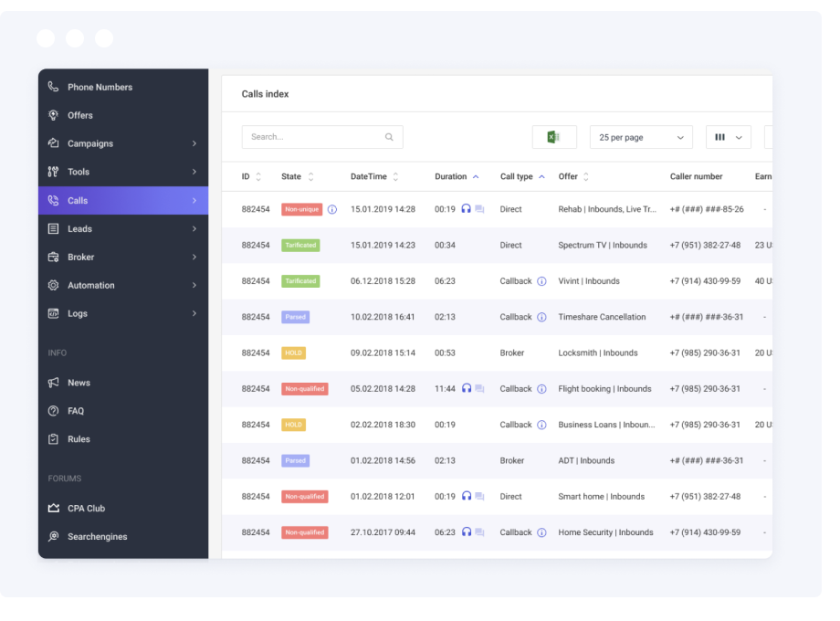The image size is (840, 621).
Task: Click info icon next to Vivint Callback
Action: [541, 281]
